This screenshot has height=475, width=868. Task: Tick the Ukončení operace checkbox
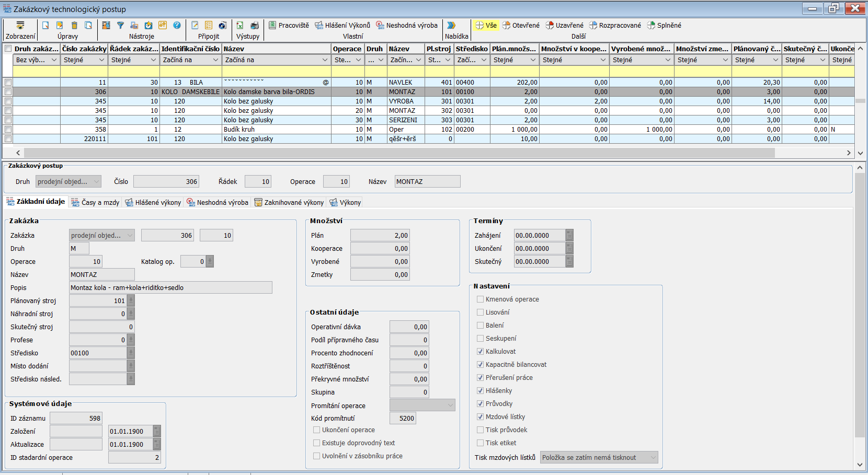(316, 430)
